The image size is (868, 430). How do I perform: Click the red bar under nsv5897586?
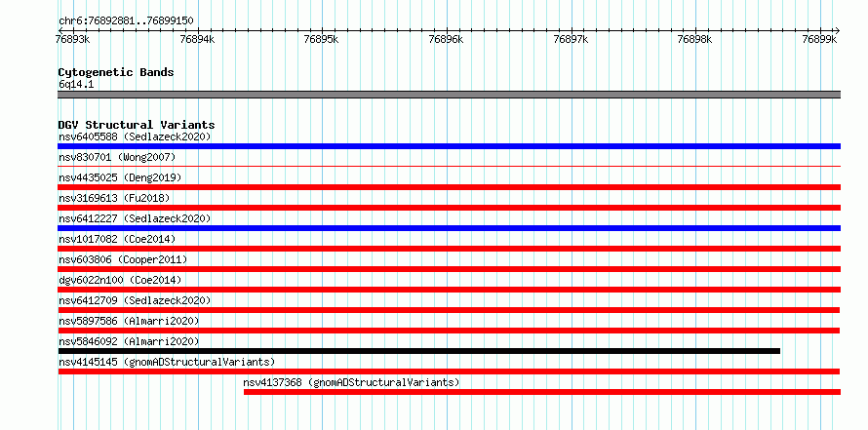(449, 331)
